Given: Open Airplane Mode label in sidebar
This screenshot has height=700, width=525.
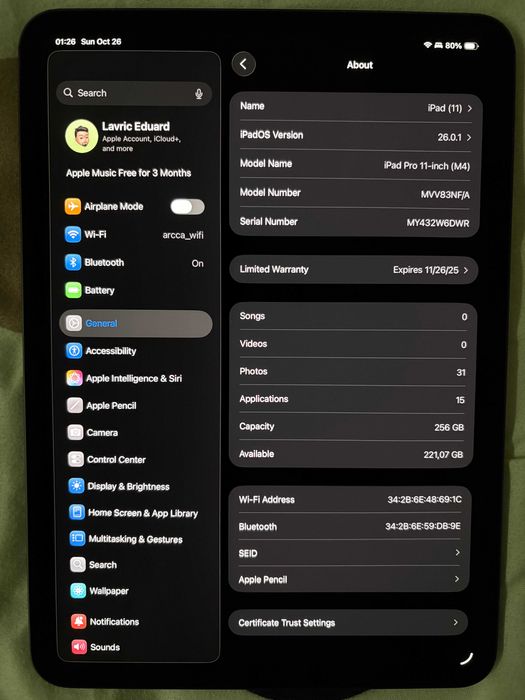Looking at the screenshot, I should pos(114,206).
